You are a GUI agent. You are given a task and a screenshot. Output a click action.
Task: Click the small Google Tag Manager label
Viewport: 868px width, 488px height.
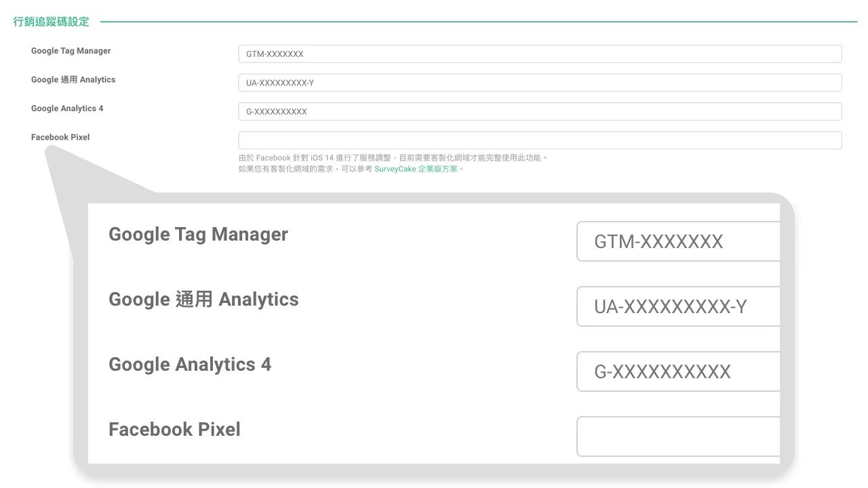click(71, 51)
